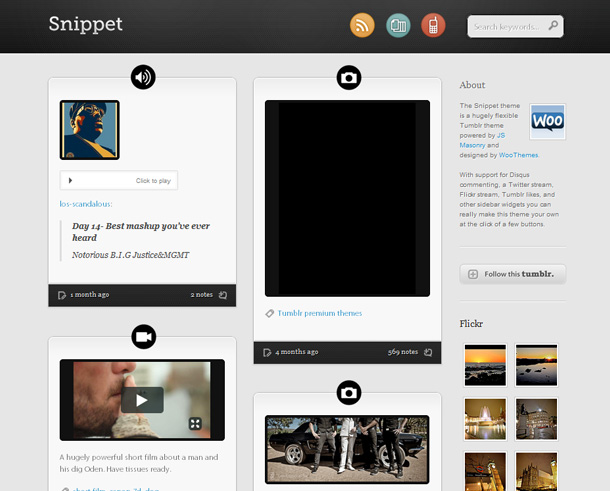Open the 4 months ago permalink
This screenshot has width=610, height=491.
pyautogui.click(x=296, y=352)
